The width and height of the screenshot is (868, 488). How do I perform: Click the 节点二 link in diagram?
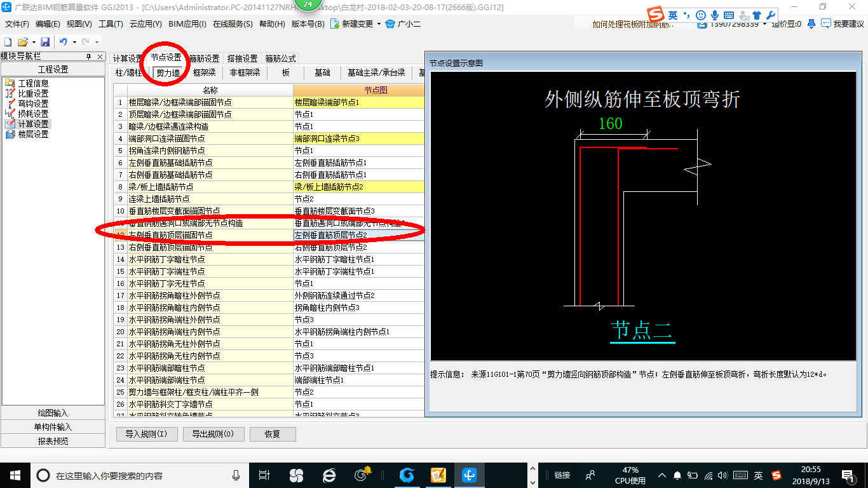tap(642, 330)
